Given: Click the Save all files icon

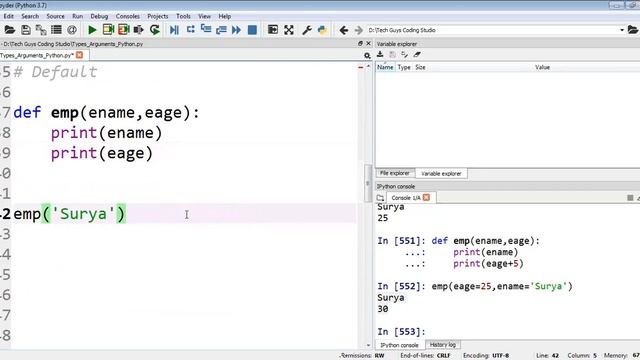Looking at the screenshot, I should [x=41, y=30].
